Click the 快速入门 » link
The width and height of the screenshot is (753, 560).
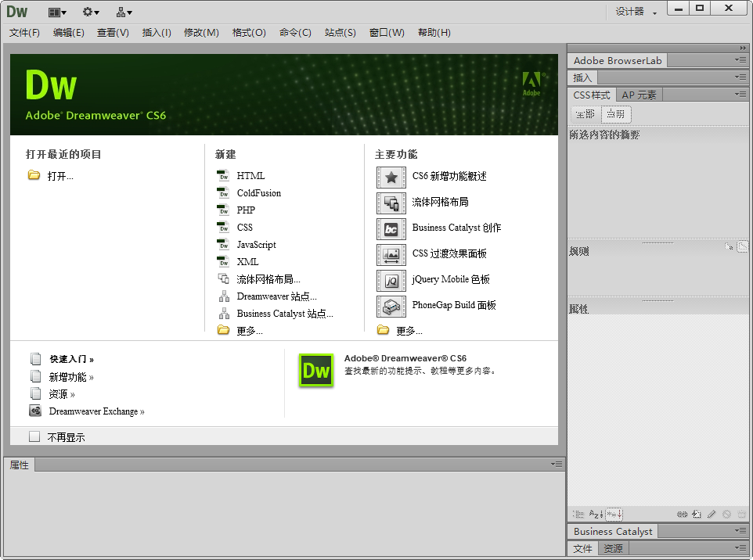71,359
